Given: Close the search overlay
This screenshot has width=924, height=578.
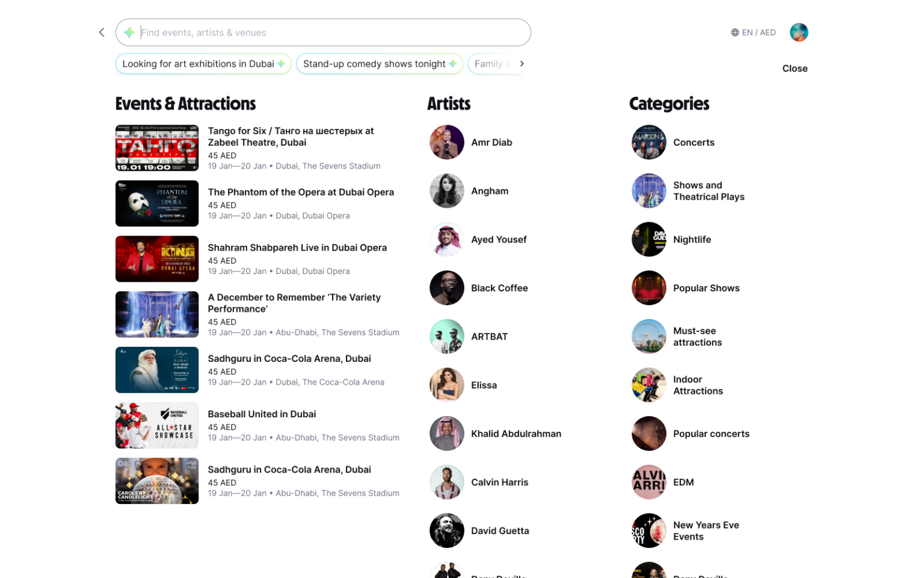Looking at the screenshot, I should pyautogui.click(x=795, y=68).
